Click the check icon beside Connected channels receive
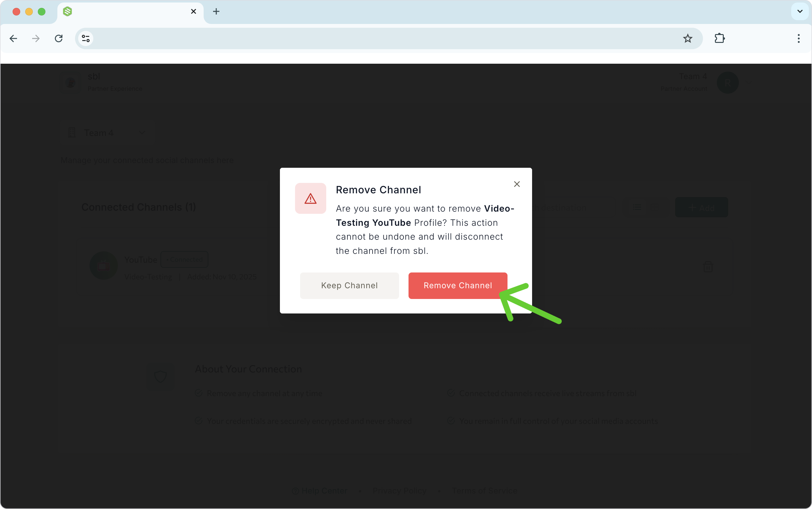This screenshot has width=812, height=509. [x=451, y=393]
